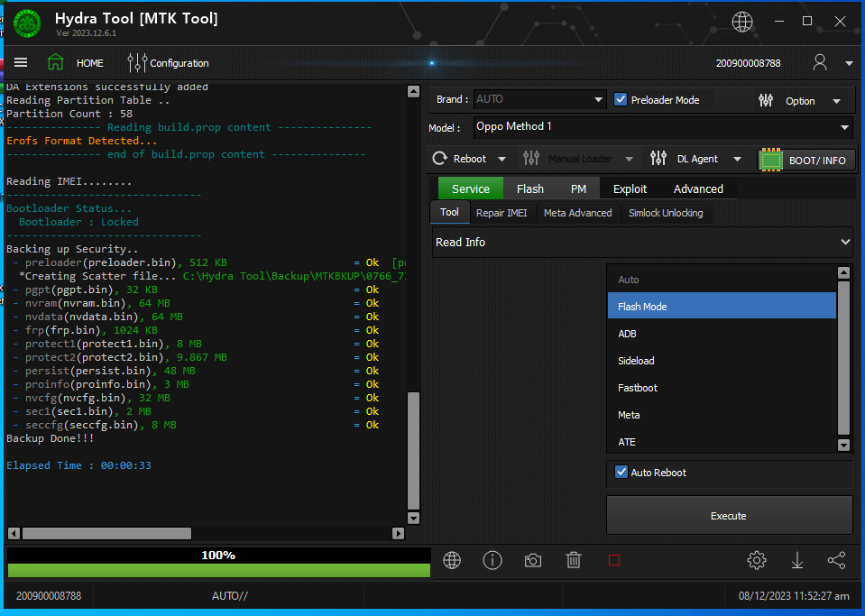Select ADB in the mode list

pos(722,334)
